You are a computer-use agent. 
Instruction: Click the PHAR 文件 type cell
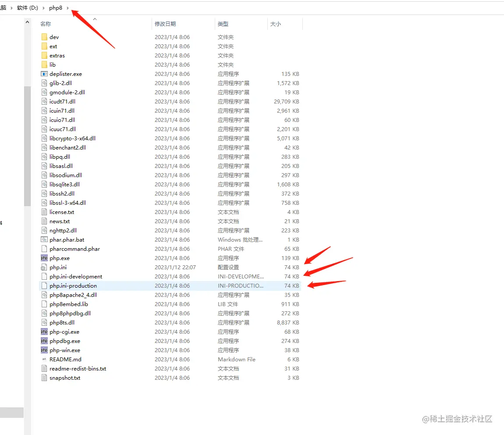231,249
